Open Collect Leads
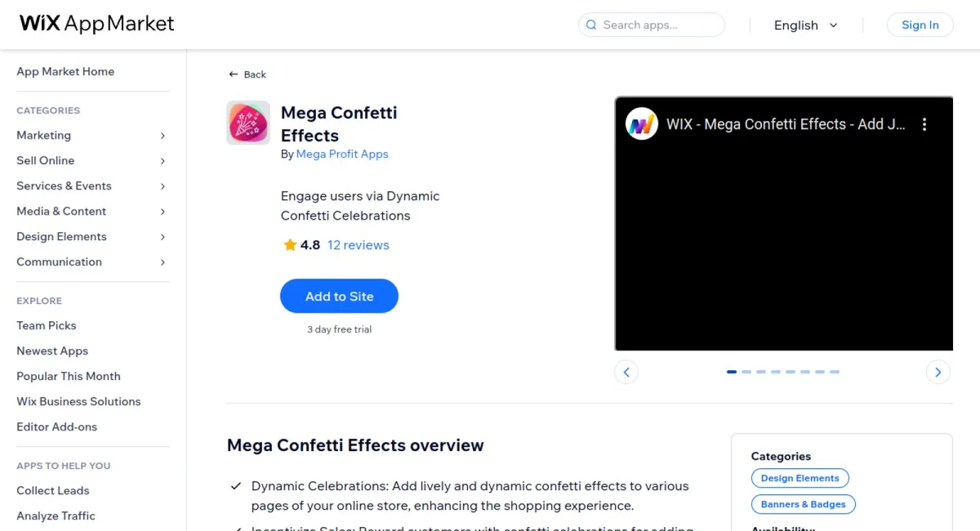The height and width of the screenshot is (531, 980). [53, 491]
